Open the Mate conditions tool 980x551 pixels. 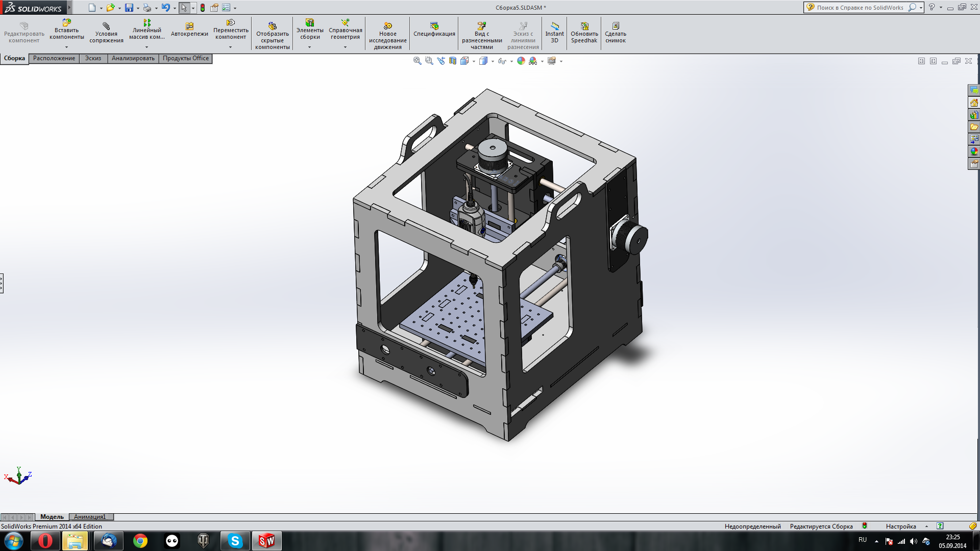[x=106, y=33]
